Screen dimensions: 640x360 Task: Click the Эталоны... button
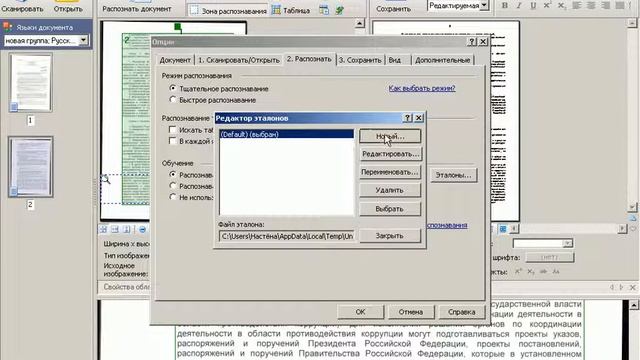click(x=453, y=175)
